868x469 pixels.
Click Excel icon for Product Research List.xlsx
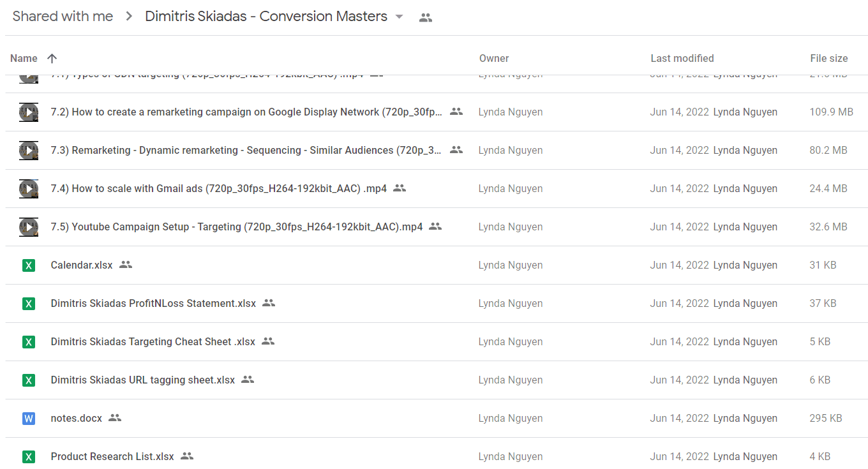pyautogui.click(x=29, y=457)
